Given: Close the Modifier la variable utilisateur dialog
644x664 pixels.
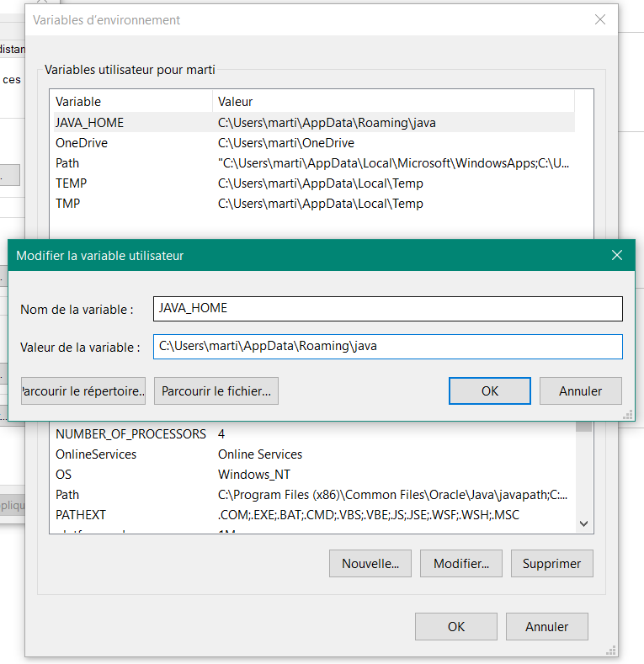Looking at the screenshot, I should point(616,255).
